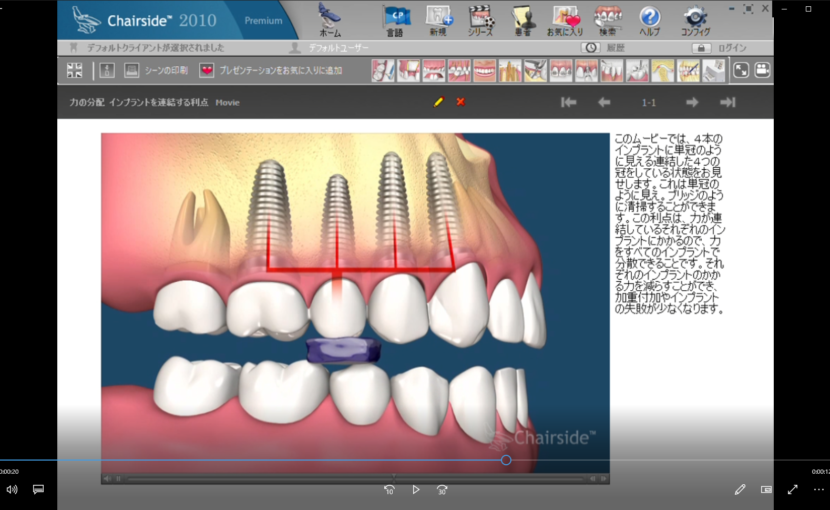This screenshot has width=830, height=510.
Task: Click the デフォルトユーザー user label
Action: tap(338, 48)
